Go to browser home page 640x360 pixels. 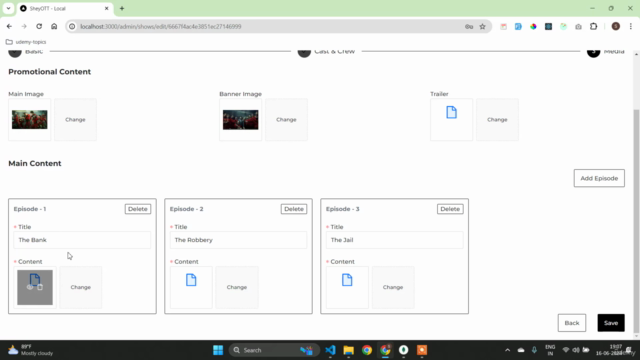coord(54,27)
